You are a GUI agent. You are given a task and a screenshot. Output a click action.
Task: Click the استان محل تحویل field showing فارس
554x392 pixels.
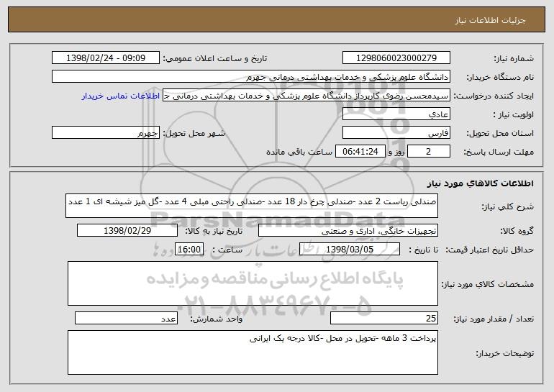coord(396,133)
